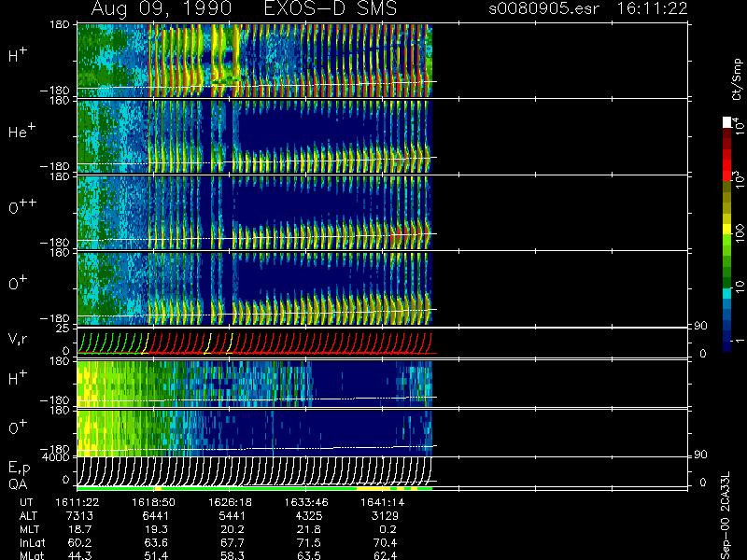Screen dimensions: 747x560
Task: Select altitude value '4325'
Action: click(x=308, y=516)
